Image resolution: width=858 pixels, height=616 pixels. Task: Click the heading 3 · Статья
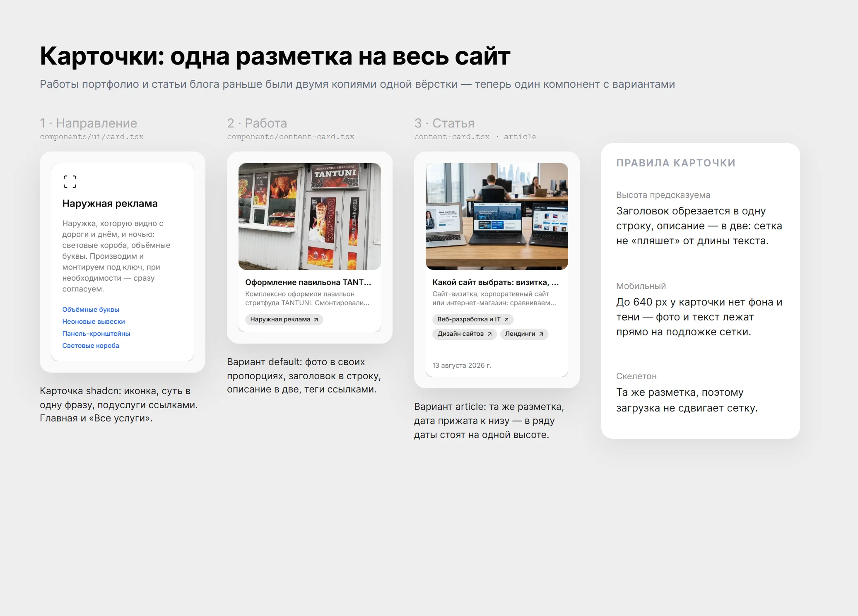coord(444,123)
